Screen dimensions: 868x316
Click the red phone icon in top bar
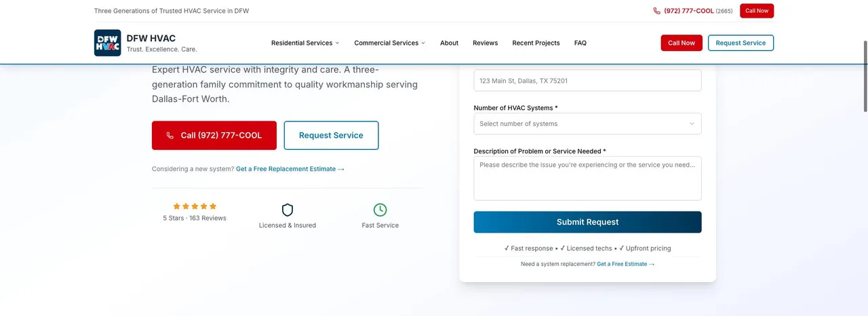[656, 11]
